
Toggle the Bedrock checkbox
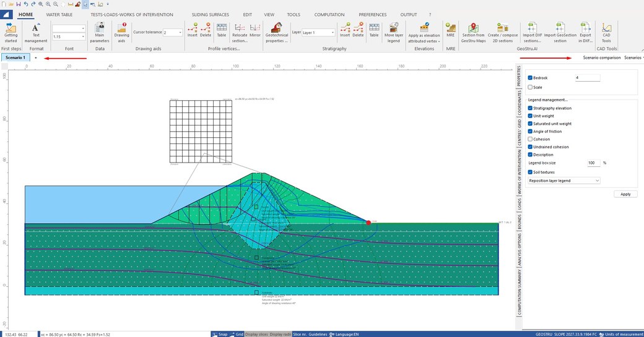[x=530, y=77]
